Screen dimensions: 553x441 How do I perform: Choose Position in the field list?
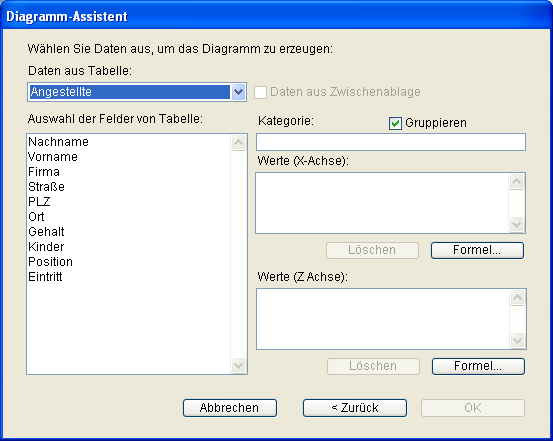(x=50, y=262)
